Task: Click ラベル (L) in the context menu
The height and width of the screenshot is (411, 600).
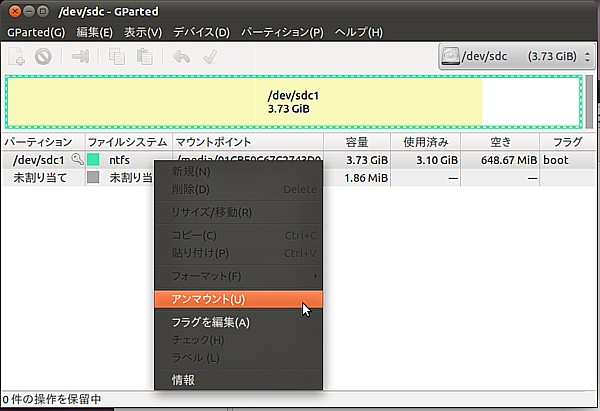Action: (x=238, y=358)
